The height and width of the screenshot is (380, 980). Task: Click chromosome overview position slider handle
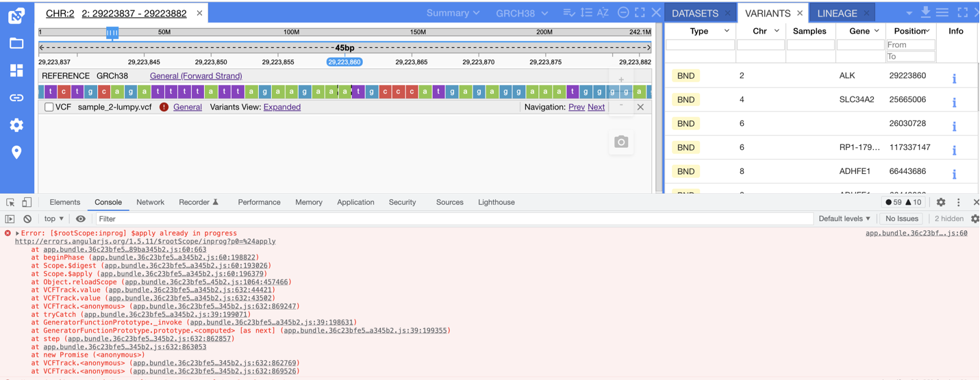point(112,32)
